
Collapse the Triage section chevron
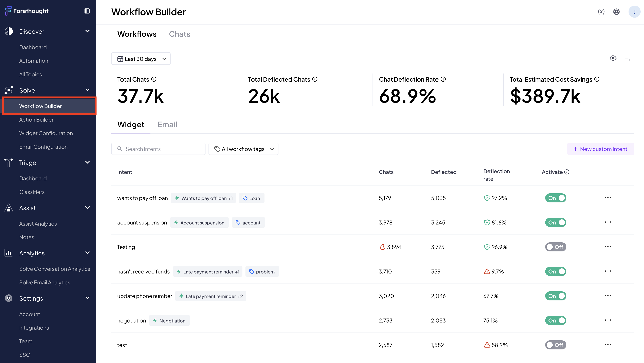87,162
